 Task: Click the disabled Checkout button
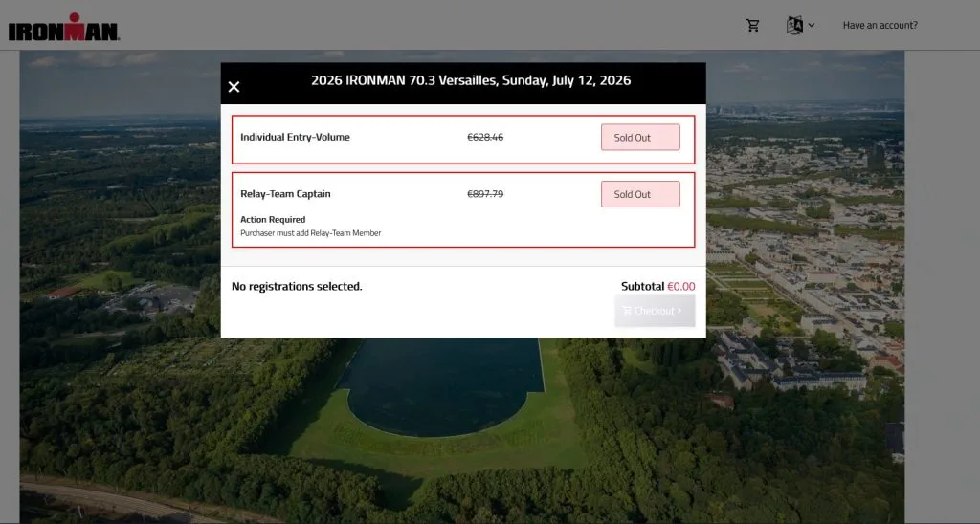tap(655, 311)
